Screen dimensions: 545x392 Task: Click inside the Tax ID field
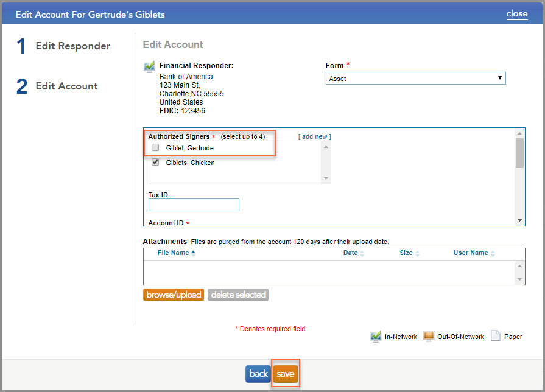point(194,205)
